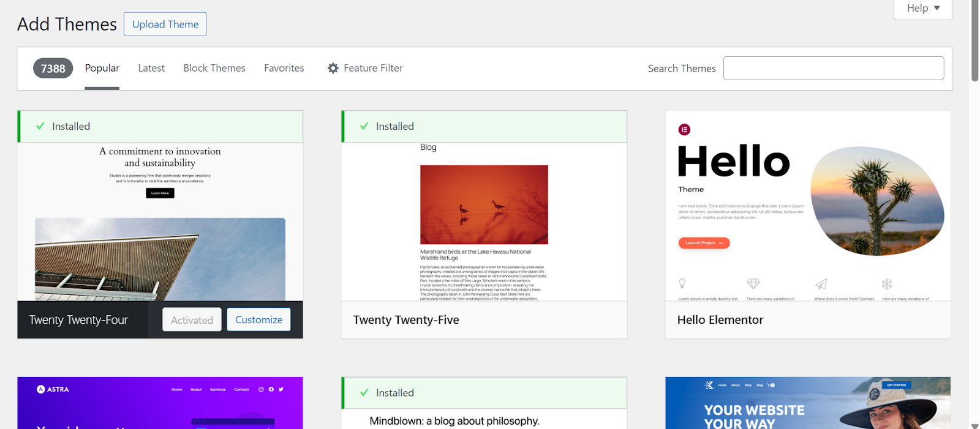This screenshot has width=980, height=429.
Task: Select the Hello Elementor theme title
Action: (x=720, y=320)
